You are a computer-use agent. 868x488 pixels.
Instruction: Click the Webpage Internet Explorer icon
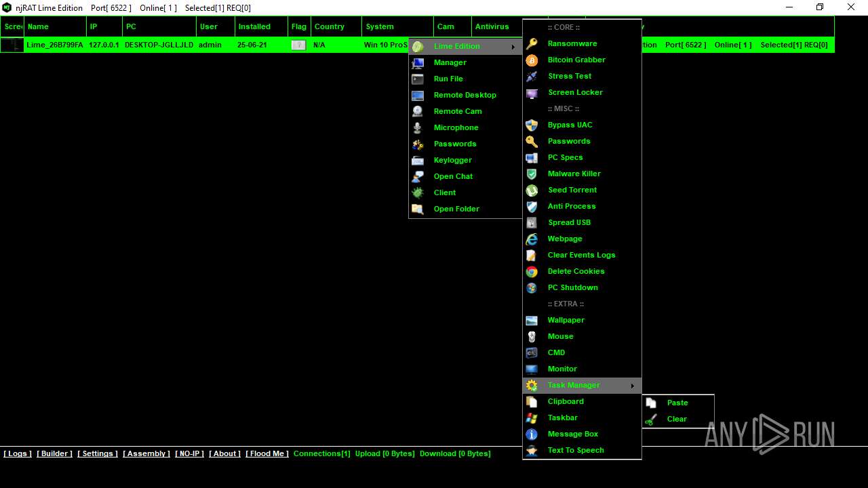pos(532,239)
